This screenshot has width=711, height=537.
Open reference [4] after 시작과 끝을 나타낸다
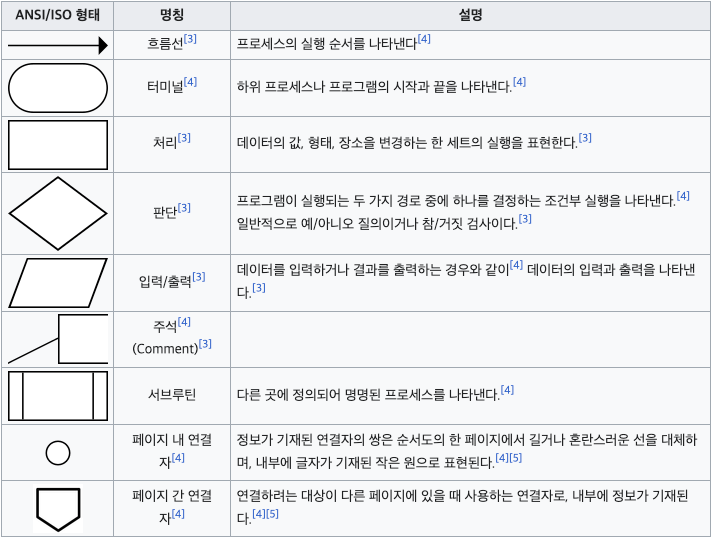point(520,82)
